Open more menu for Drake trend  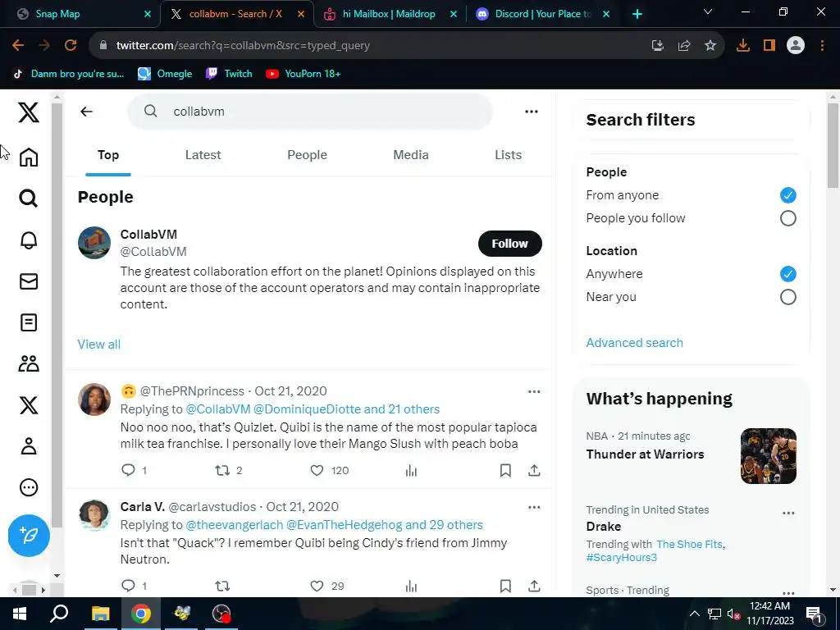788,514
